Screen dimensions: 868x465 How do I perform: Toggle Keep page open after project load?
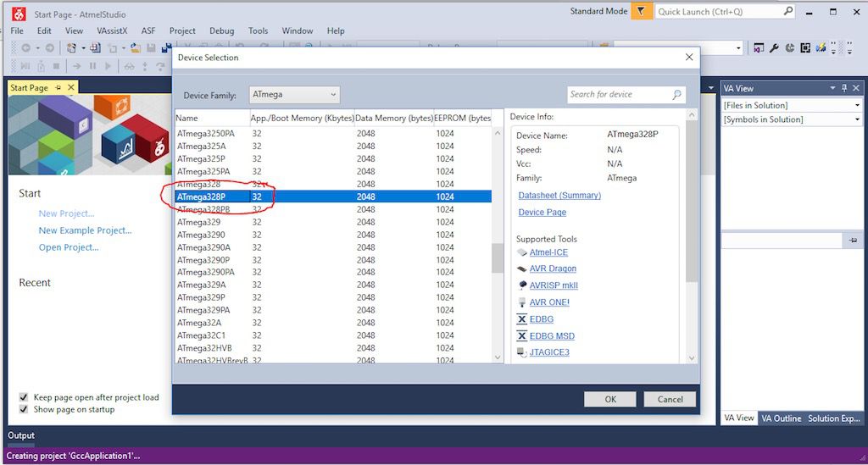[x=23, y=397]
